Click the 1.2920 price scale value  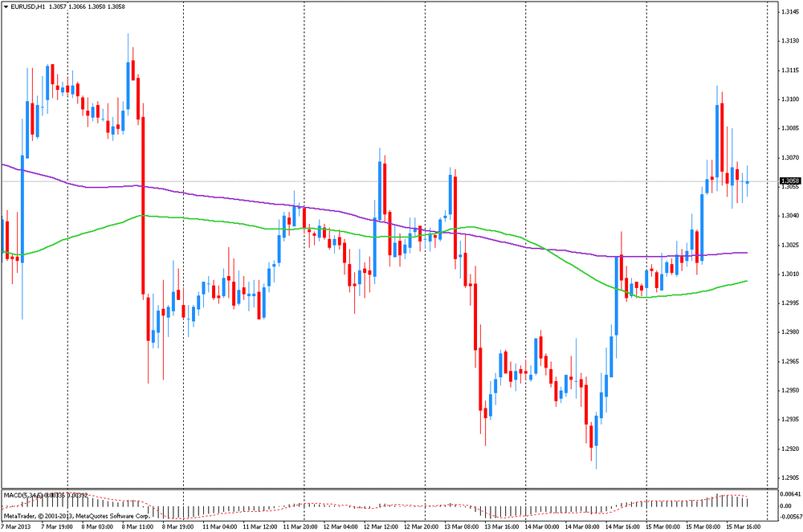tap(791, 449)
